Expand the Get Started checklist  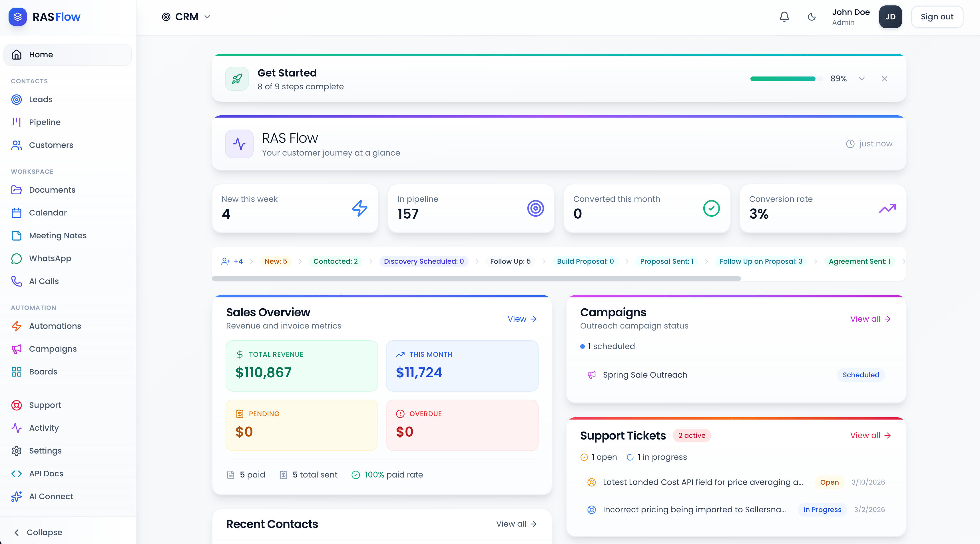click(862, 79)
